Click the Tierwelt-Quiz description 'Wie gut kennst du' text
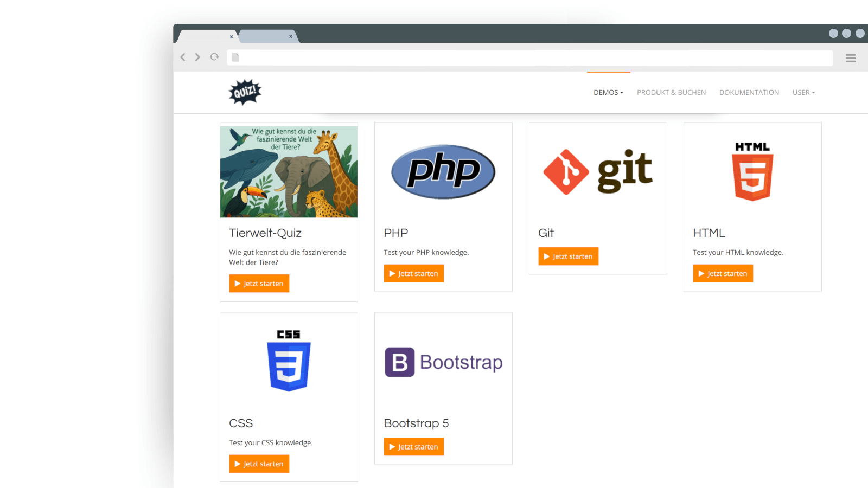 coord(288,257)
